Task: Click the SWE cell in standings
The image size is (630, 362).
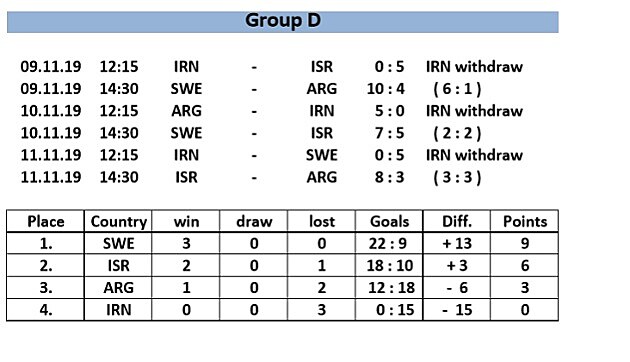Action: 118,243
